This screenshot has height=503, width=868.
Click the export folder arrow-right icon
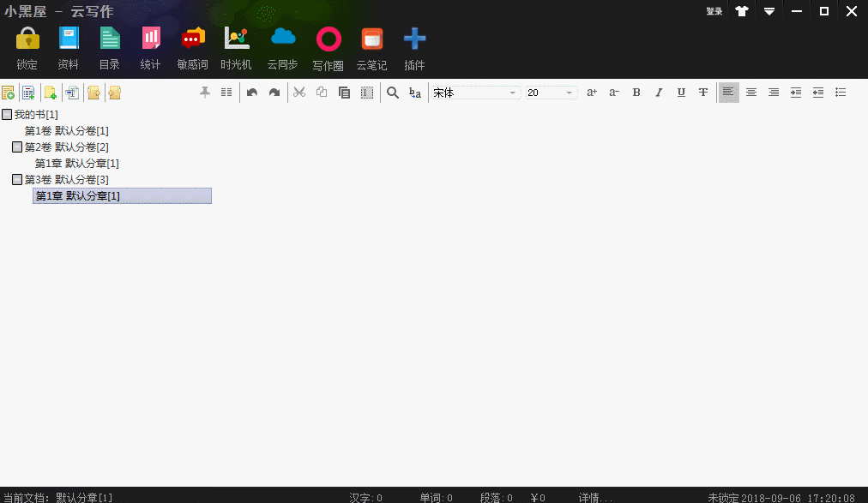pos(93,93)
